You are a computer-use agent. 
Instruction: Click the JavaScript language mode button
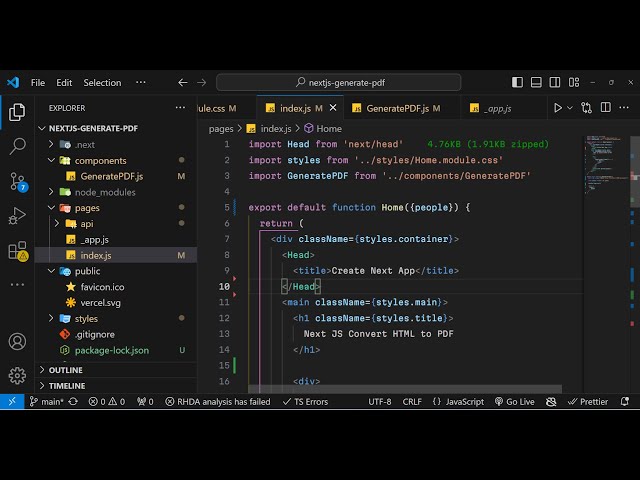(x=458, y=402)
